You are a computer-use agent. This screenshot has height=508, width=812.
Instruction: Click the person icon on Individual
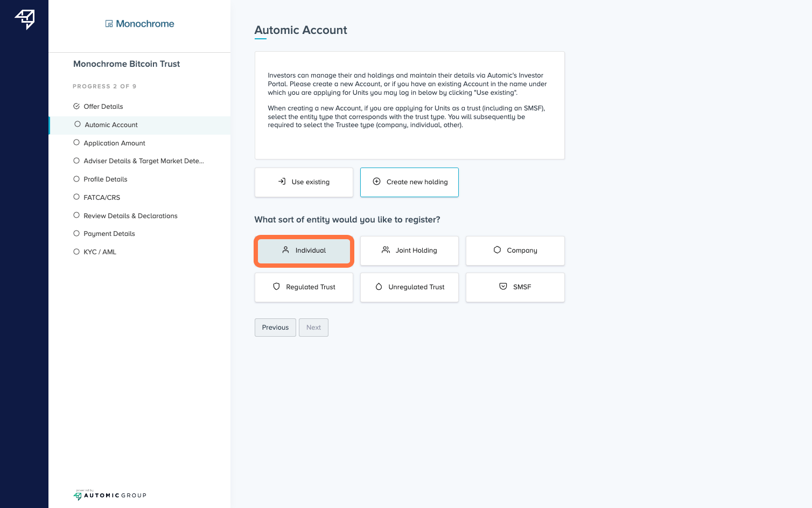click(286, 250)
